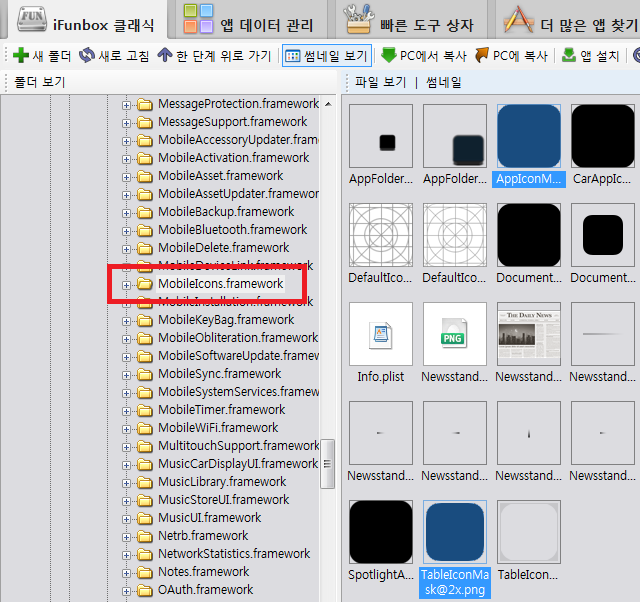Expand MobileAsset.framework node

(126, 177)
